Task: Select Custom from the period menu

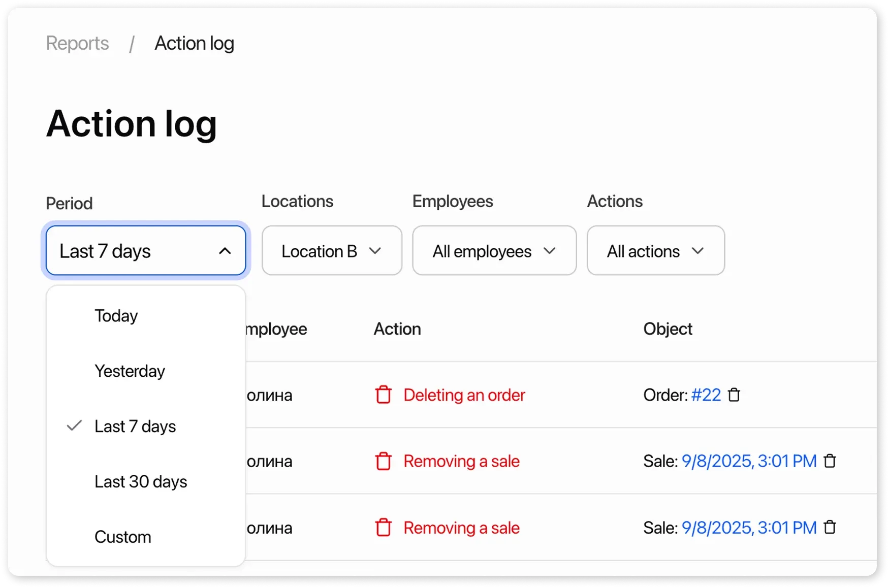Action: pos(122,536)
